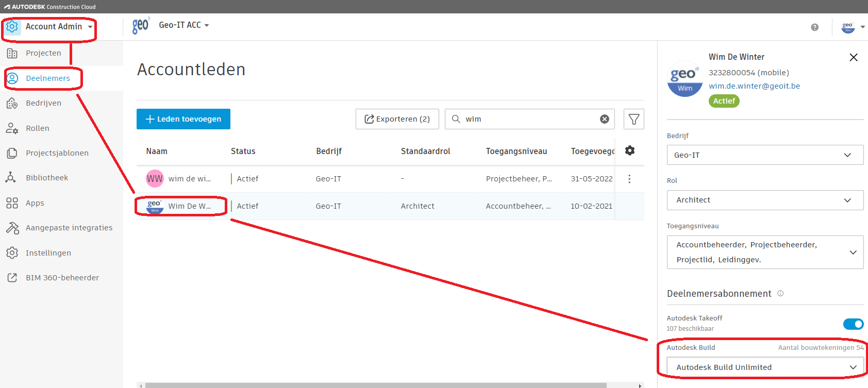Click the Apps grid icon
The image size is (868, 388).
12,203
